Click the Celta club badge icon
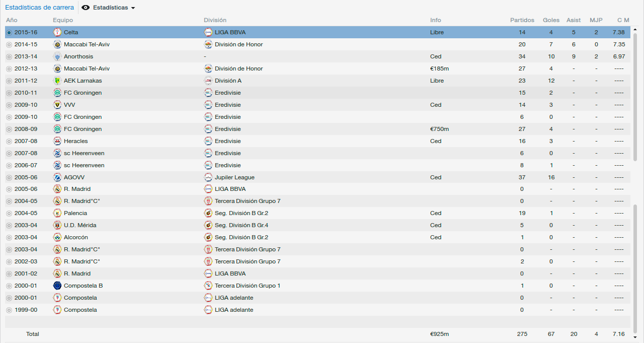Screen dimensions: 644x343 (57, 32)
